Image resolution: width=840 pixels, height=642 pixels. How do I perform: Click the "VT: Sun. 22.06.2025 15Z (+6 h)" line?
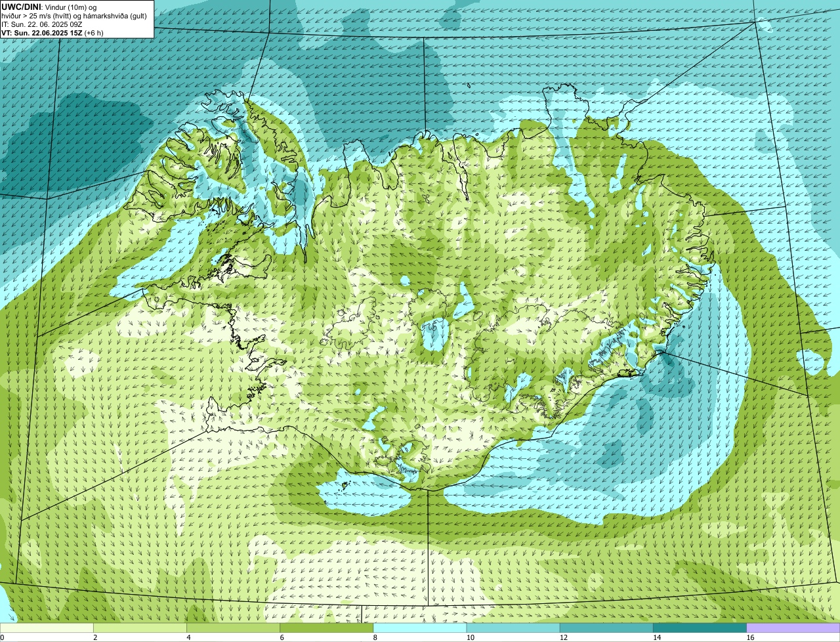coord(52,32)
